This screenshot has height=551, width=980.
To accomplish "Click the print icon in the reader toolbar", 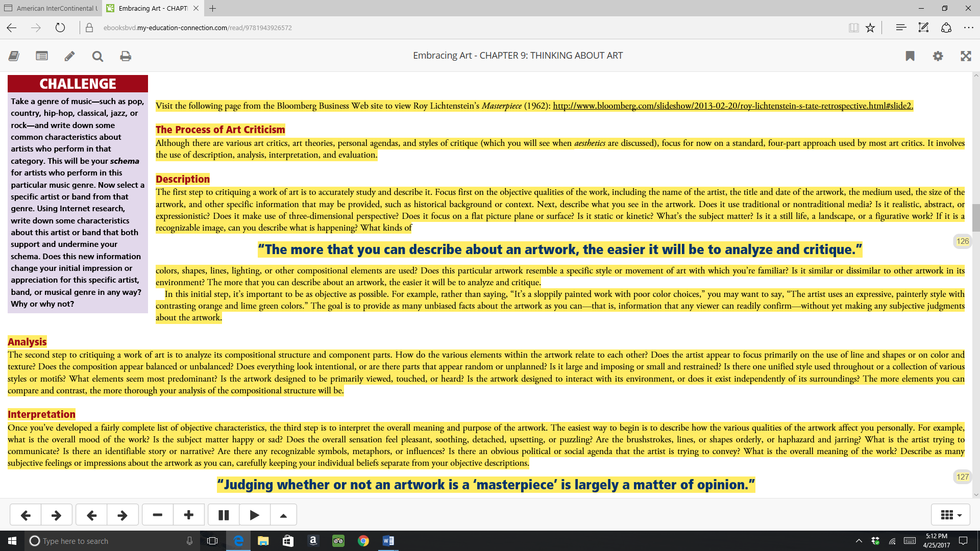I will [126, 56].
